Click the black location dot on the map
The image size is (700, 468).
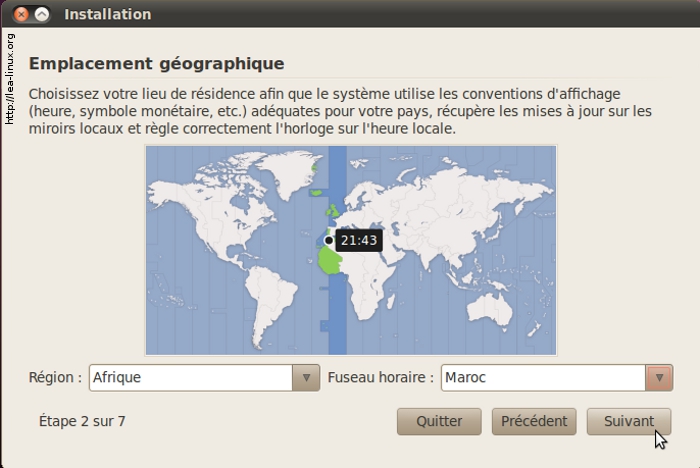point(328,240)
